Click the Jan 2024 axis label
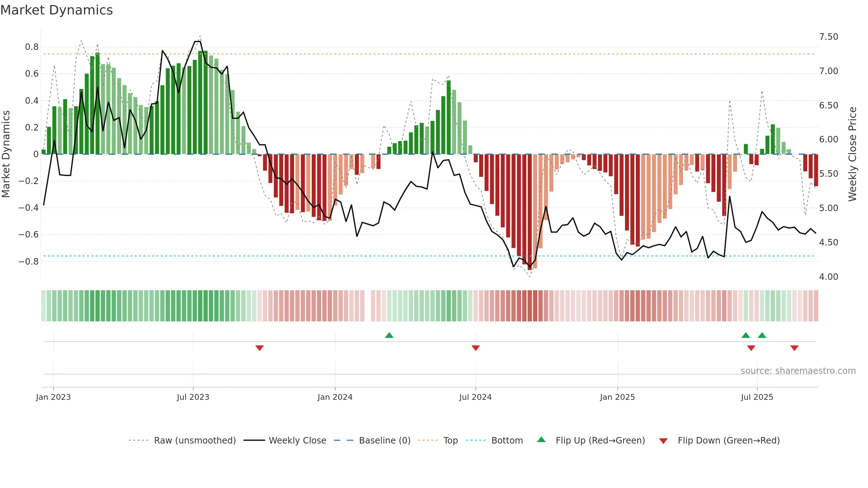868x488 pixels. coord(335,397)
